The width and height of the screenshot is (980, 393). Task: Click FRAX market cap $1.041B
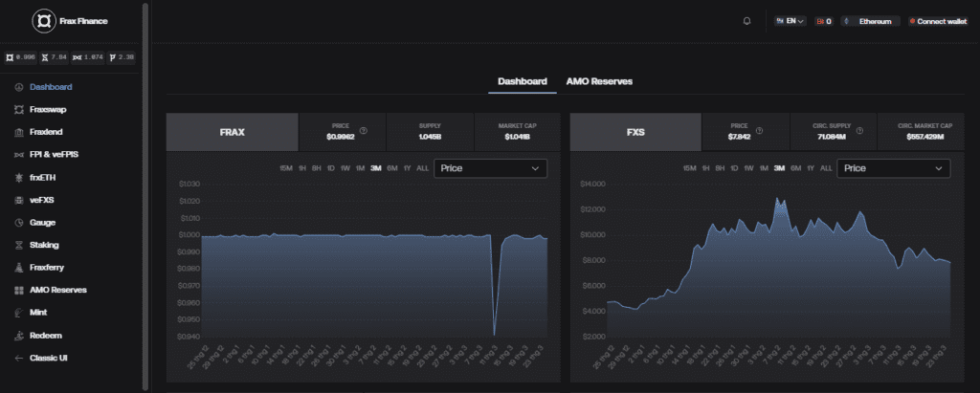518,137
